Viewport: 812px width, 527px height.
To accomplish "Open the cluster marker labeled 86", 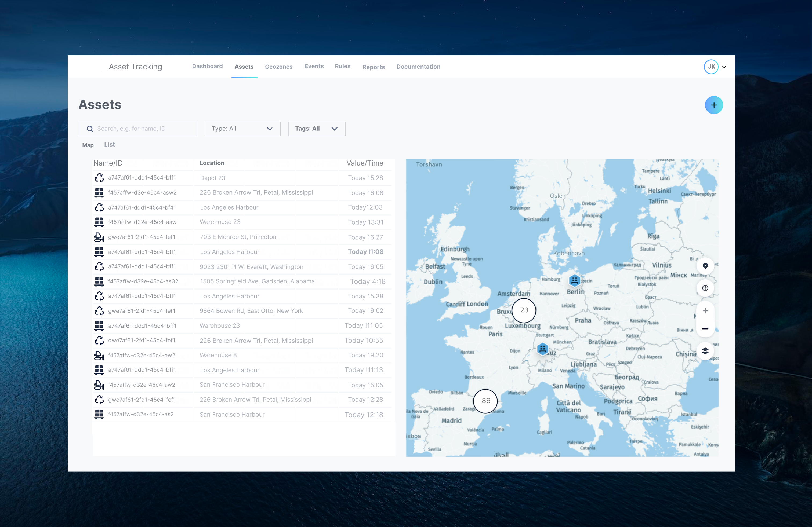I will tap(485, 401).
